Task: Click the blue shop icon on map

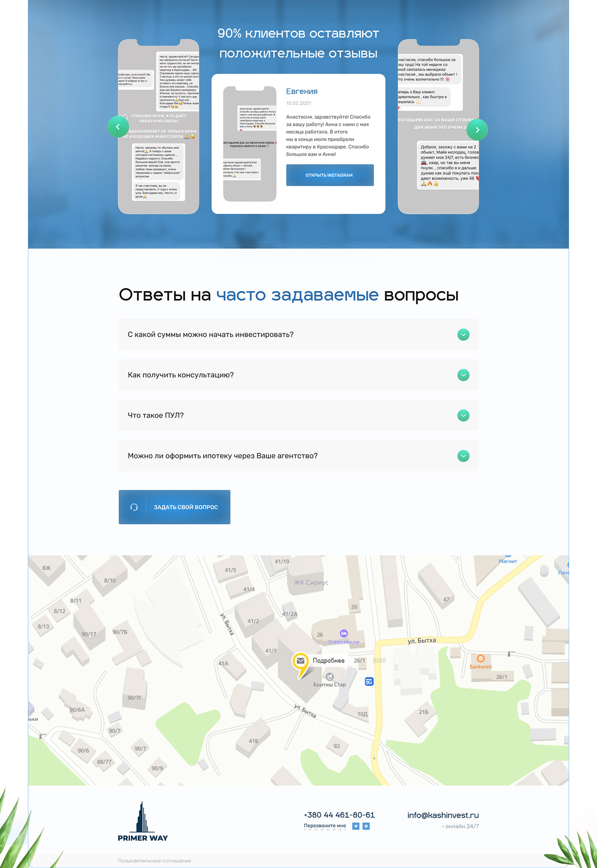Action: click(369, 682)
